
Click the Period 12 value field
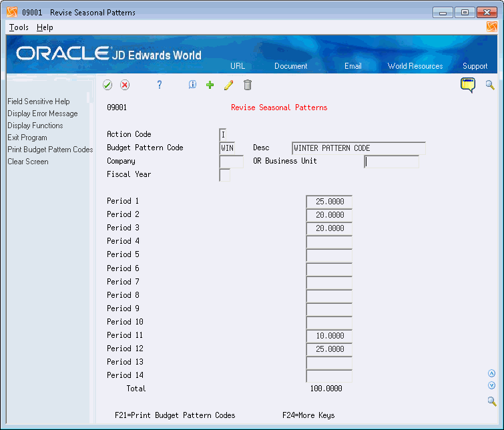[329, 350]
